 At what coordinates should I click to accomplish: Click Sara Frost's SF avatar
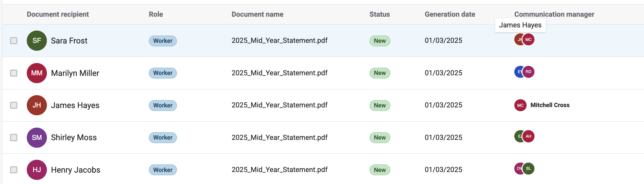(37, 41)
